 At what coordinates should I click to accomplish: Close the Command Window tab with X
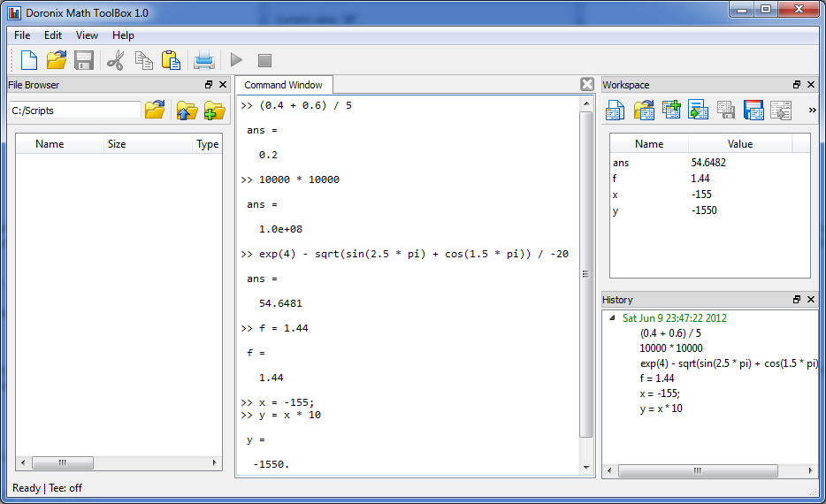click(x=587, y=84)
